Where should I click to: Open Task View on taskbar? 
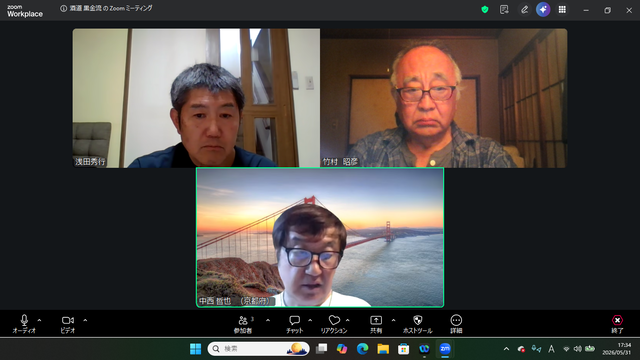point(322,349)
